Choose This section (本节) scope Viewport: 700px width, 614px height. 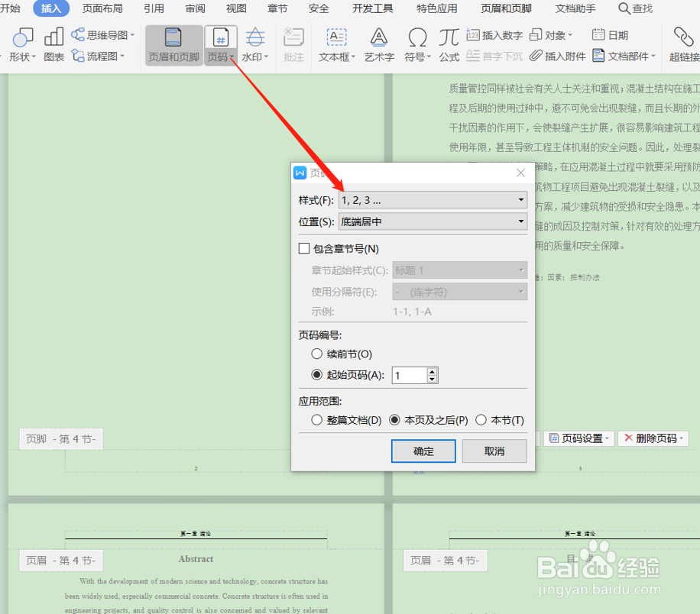pos(481,420)
